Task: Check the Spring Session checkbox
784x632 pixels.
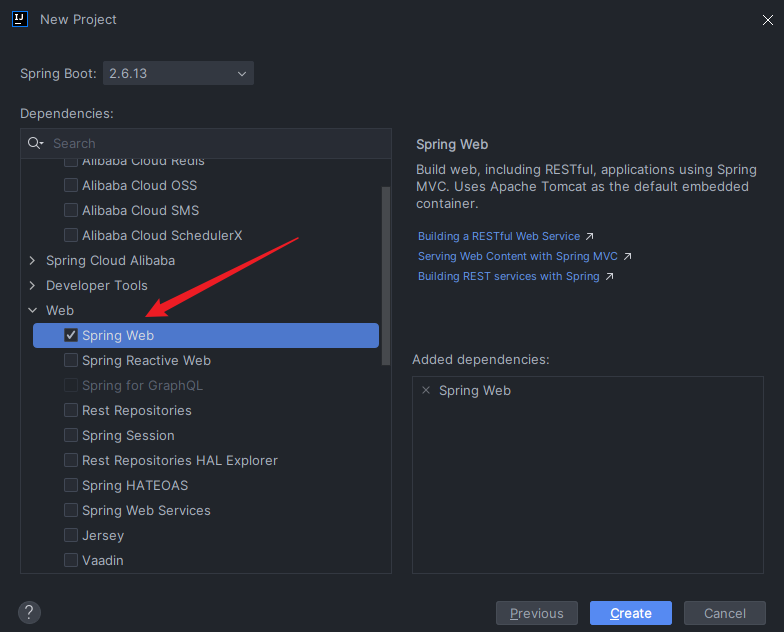Action: point(71,435)
